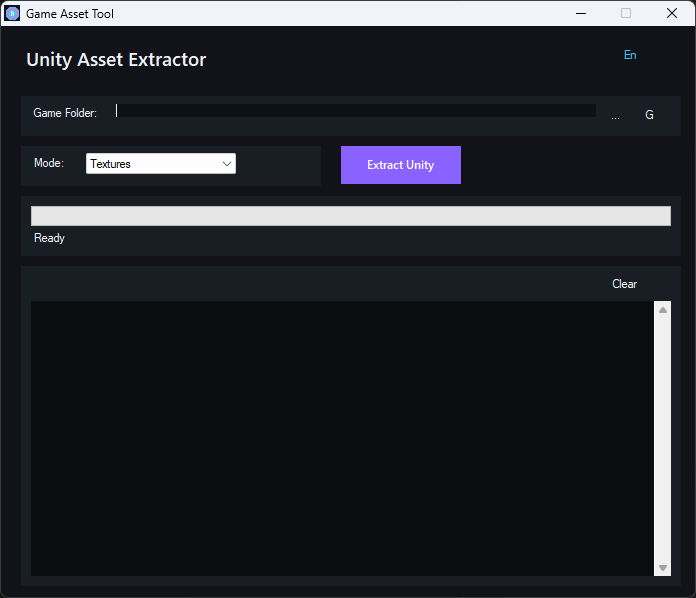This screenshot has height=598, width=696.
Task: Click the Unity Asset Extractor heading
Action: pyautogui.click(x=116, y=59)
